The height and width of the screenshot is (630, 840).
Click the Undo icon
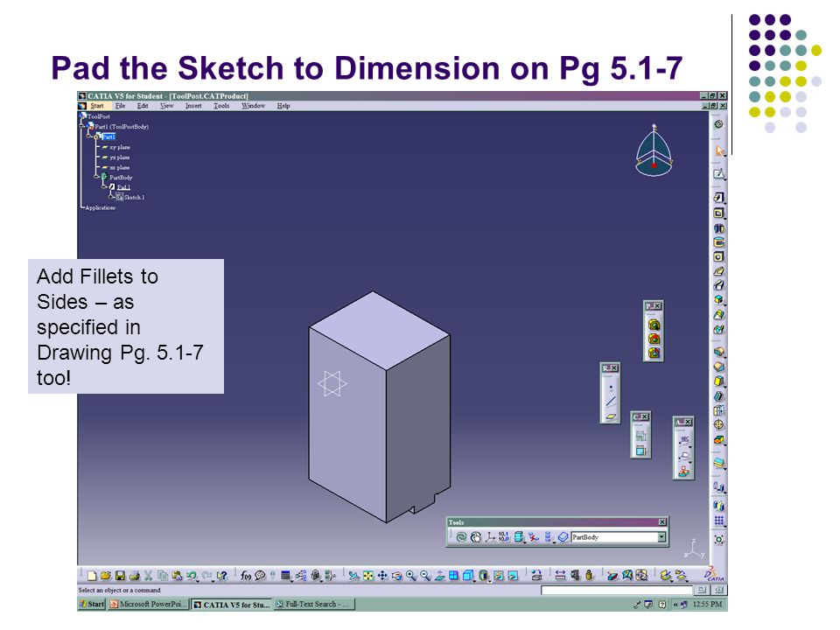coord(191,576)
